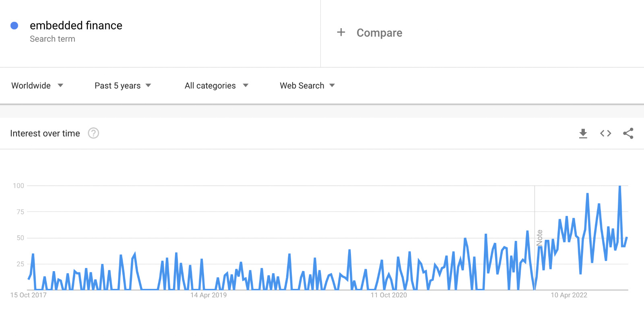Open the All categories dropdown

217,85
